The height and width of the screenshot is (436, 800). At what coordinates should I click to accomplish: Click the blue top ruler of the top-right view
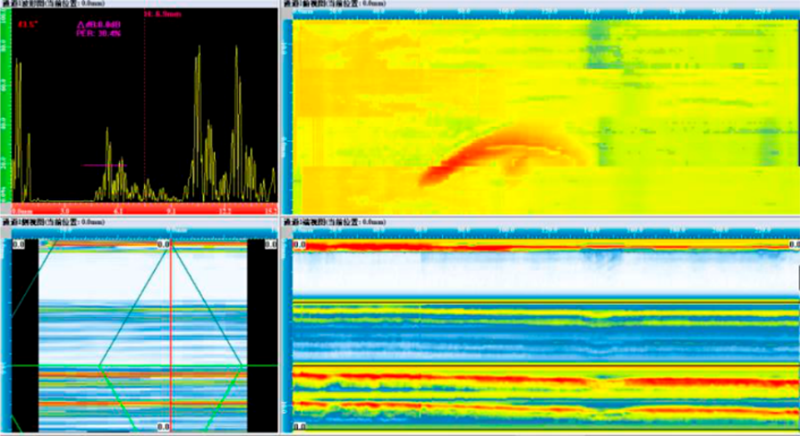coord(540,15)
